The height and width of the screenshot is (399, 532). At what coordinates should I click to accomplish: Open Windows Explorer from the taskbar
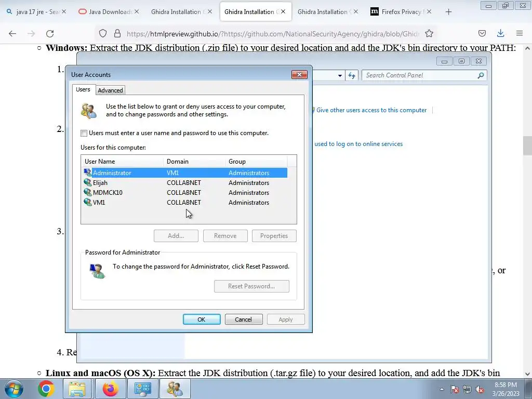[77, 389]
